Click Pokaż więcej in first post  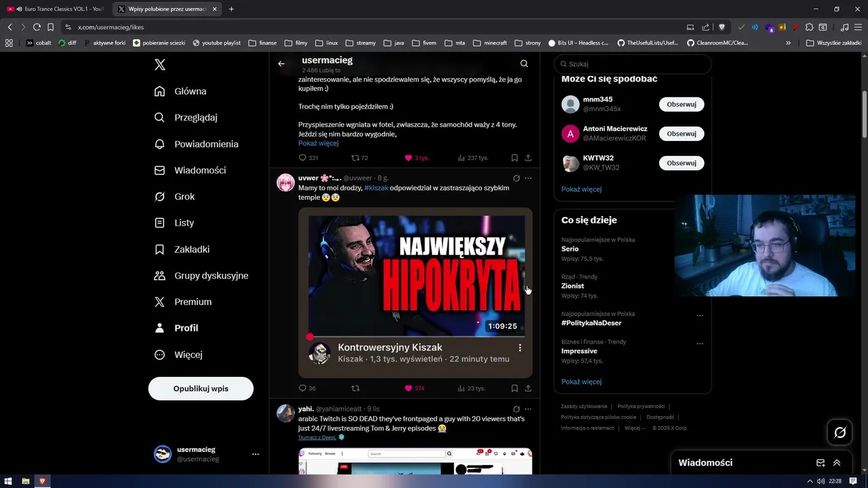(318, 143)
